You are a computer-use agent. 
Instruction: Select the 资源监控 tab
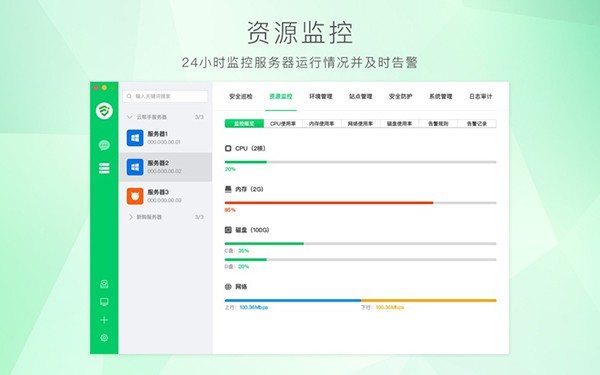(x=280, y=96)
